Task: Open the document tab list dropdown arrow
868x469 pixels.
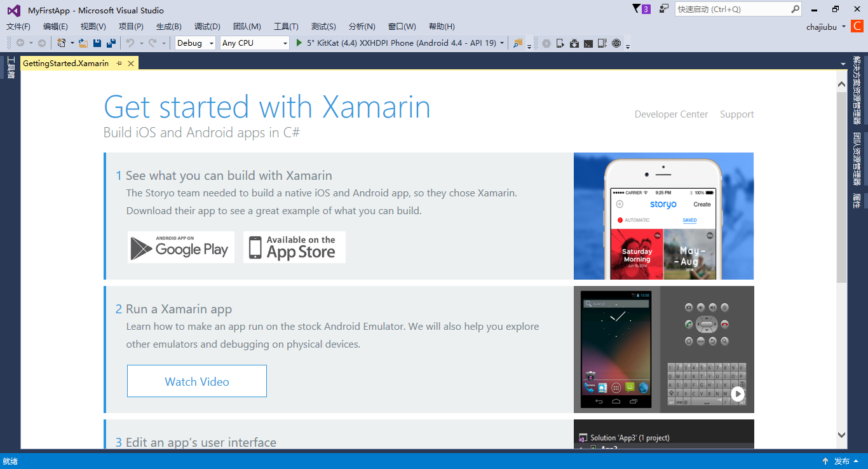Action: point(843,64)
